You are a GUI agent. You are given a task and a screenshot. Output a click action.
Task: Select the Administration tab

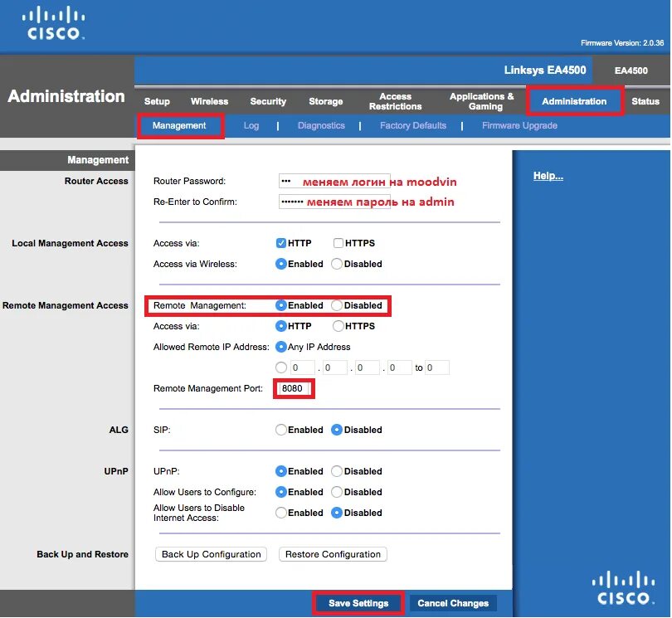(x=574, y=101)
